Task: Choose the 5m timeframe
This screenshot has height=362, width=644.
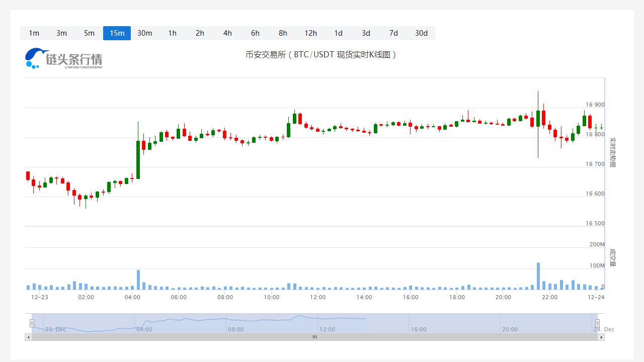Action: (x=89, y=33)
